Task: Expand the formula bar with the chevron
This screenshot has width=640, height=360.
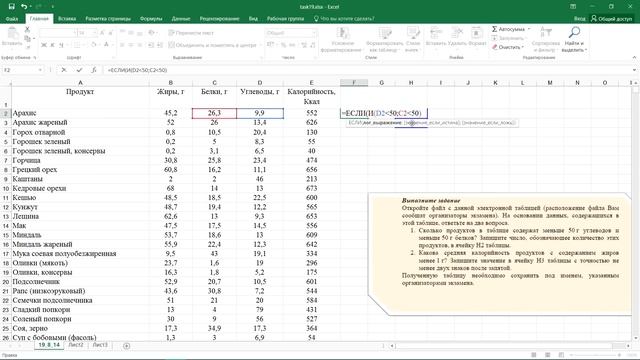Action: click(x=634, y=70)
